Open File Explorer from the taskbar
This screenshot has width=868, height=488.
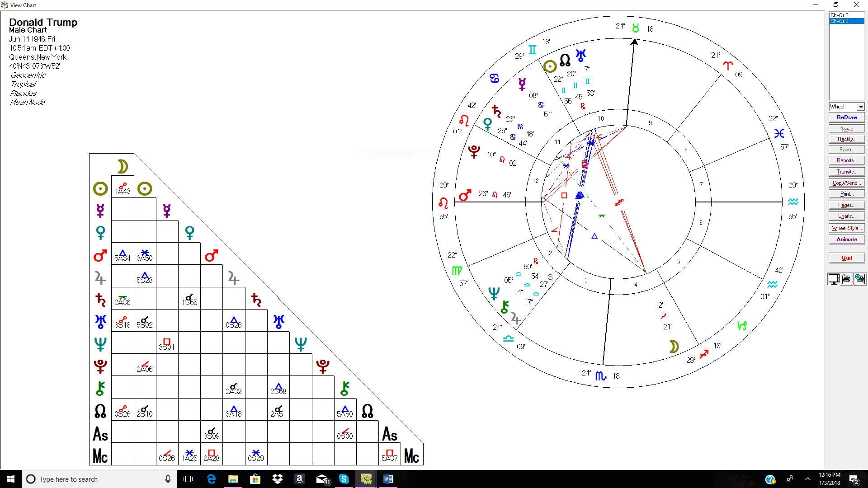233,479
